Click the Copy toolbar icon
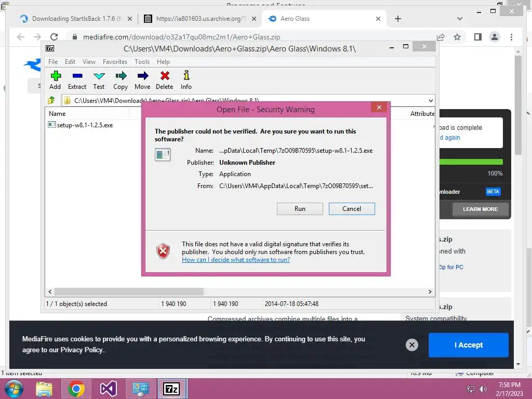 [x=121, y=80]
